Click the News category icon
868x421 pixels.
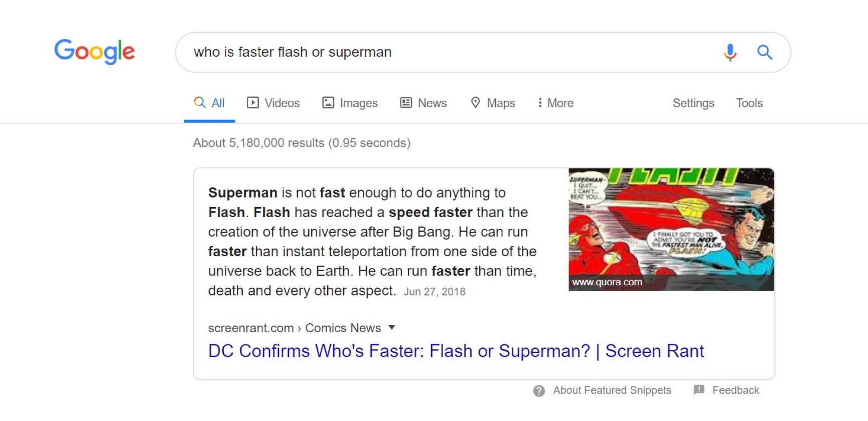click(406, 103)
